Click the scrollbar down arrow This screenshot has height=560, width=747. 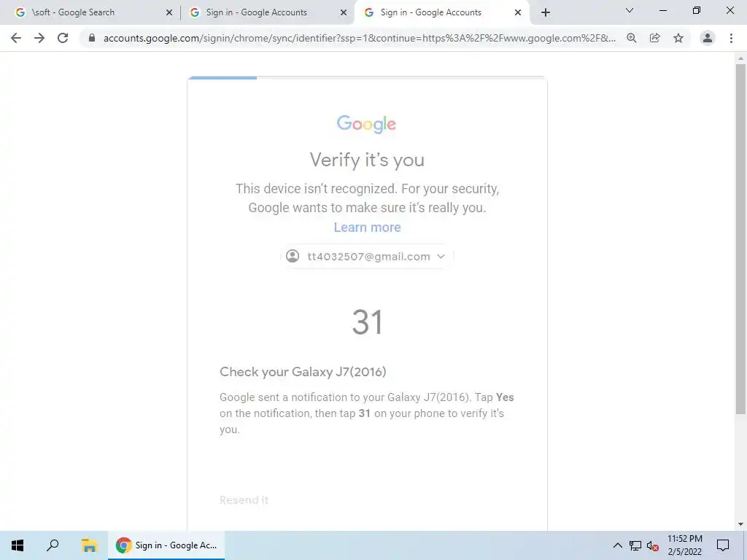pos(740,524)
